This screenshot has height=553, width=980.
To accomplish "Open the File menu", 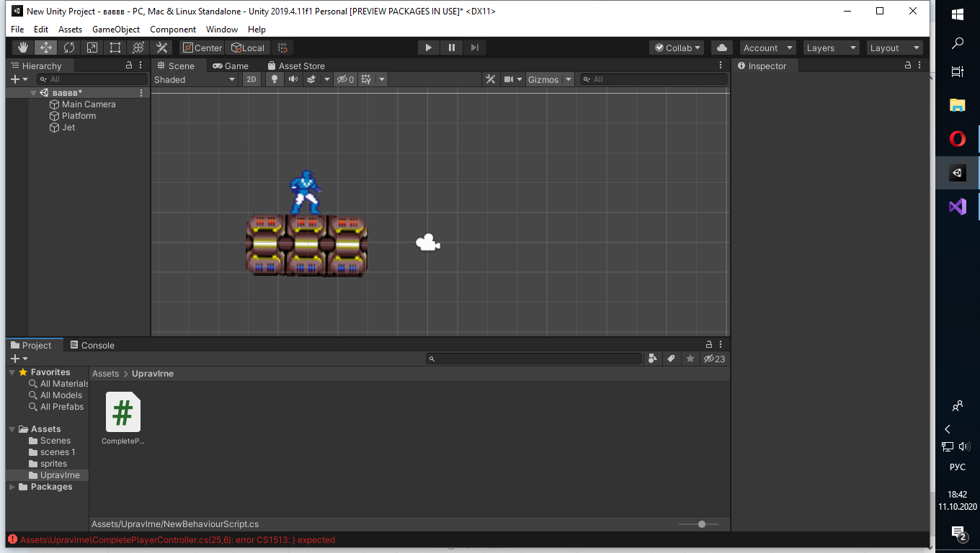I will pos(17,30).
